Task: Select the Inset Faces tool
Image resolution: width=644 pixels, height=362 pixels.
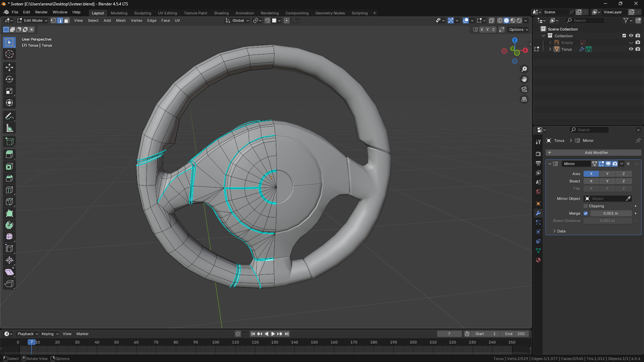Action: tap(9, 166)
